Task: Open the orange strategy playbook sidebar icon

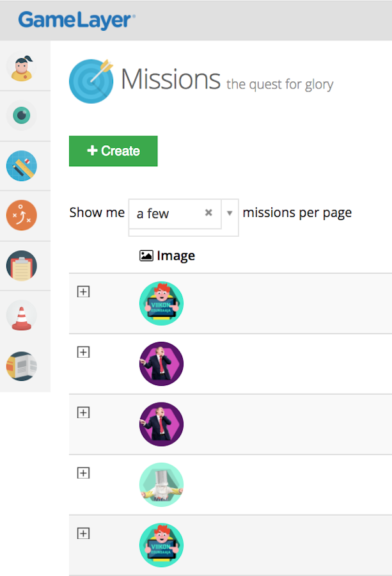Action: click(x=22, y=216)
